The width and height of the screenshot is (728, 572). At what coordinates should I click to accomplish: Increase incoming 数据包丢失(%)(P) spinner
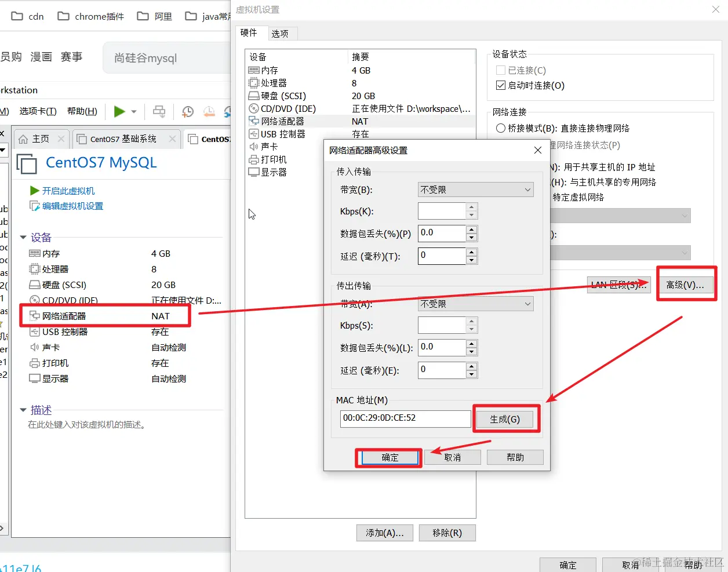point(472,229)
